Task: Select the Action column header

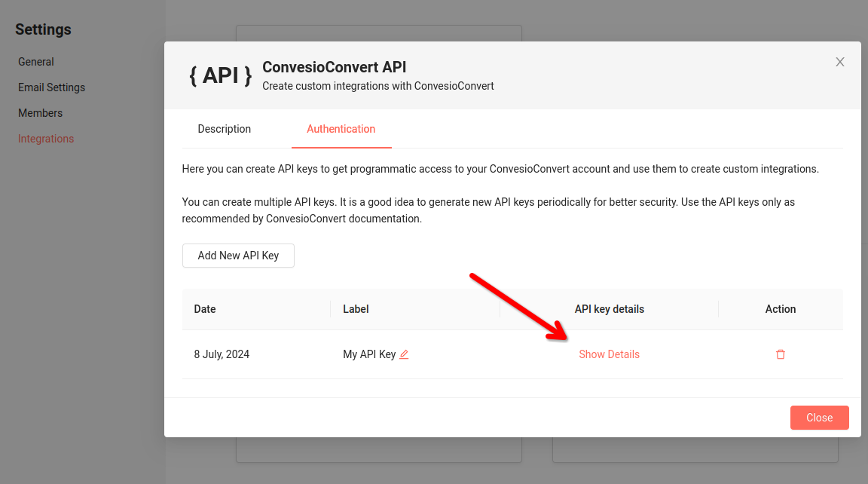Action: click(x=781, y=308)
